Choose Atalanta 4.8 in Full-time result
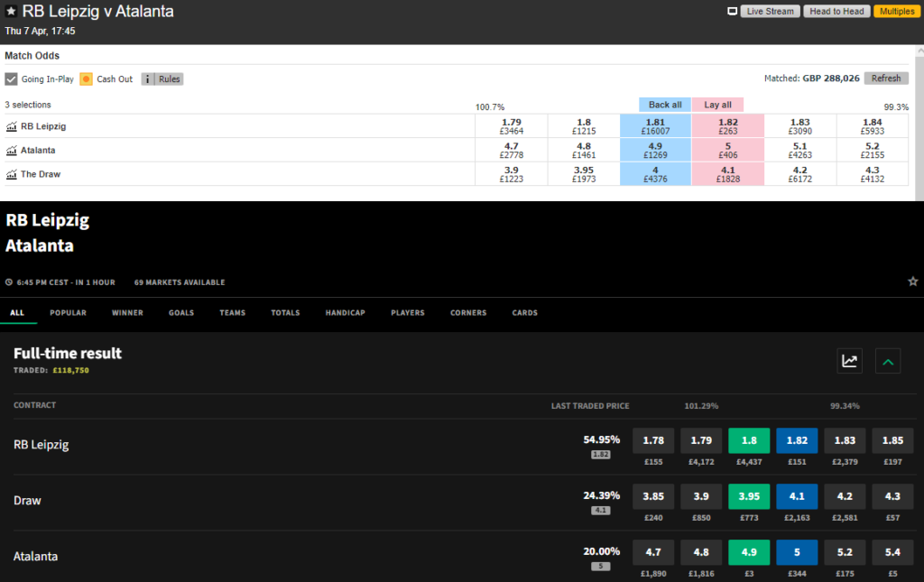The image size is (924, 582). (x=701, y=552)
